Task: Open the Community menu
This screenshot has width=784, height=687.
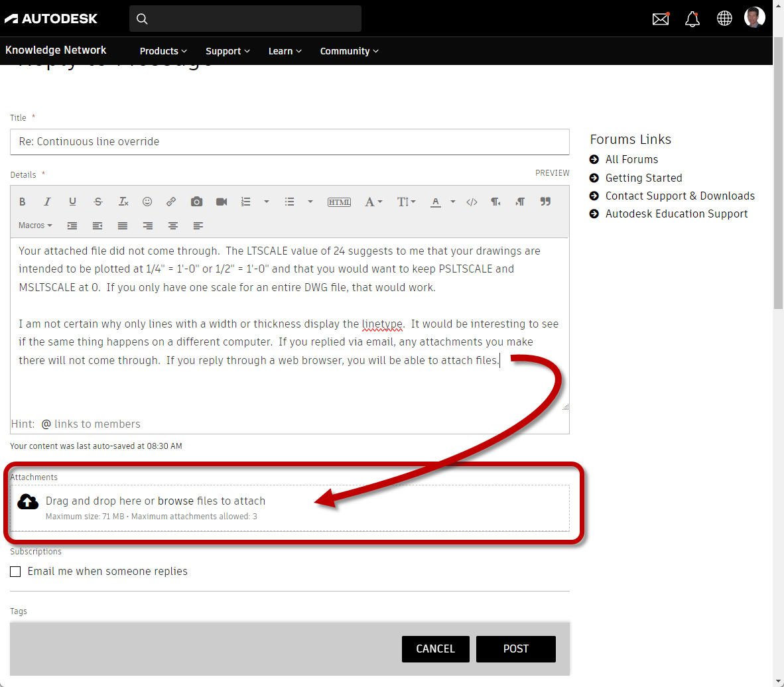Action: pyautogui.click(x=349, y=51)
